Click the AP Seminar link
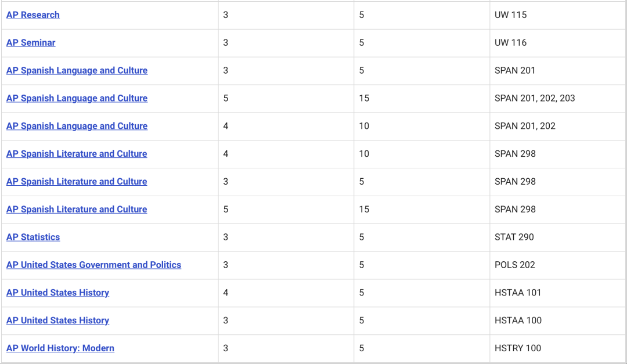This screenshot has height=364, width=627. (31, 43)
